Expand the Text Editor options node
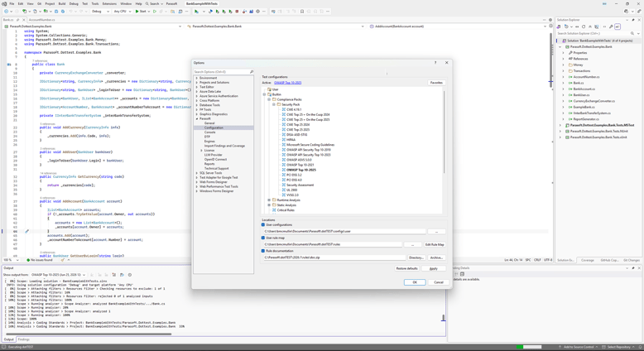The width and height of the screenshot is (644, 351). click(x=197, y=87)
